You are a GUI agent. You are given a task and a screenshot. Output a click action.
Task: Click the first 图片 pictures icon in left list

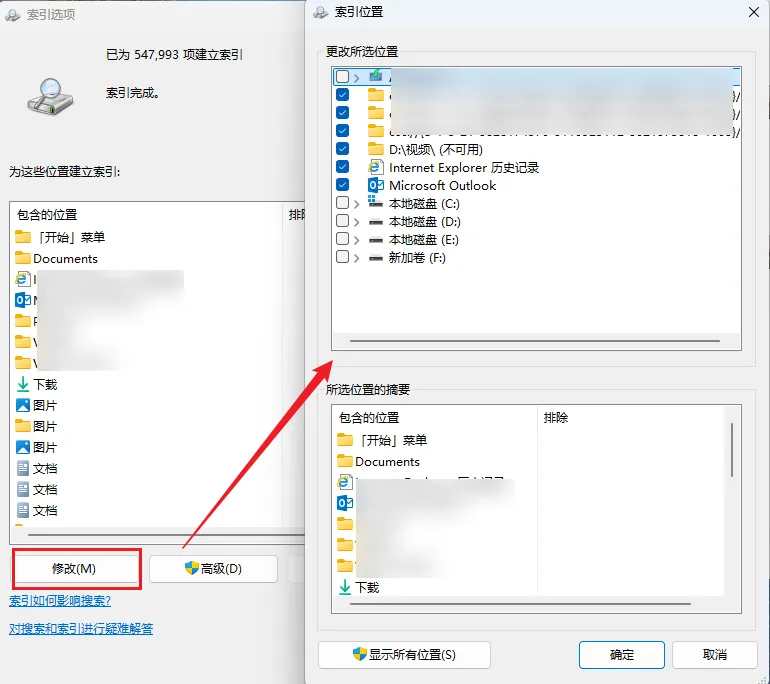[23, 405]
